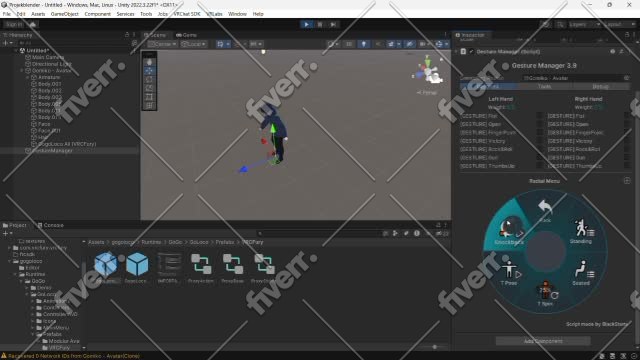Select Knockback in the Radial Menu
640x360 pixels.
[509, 231]
